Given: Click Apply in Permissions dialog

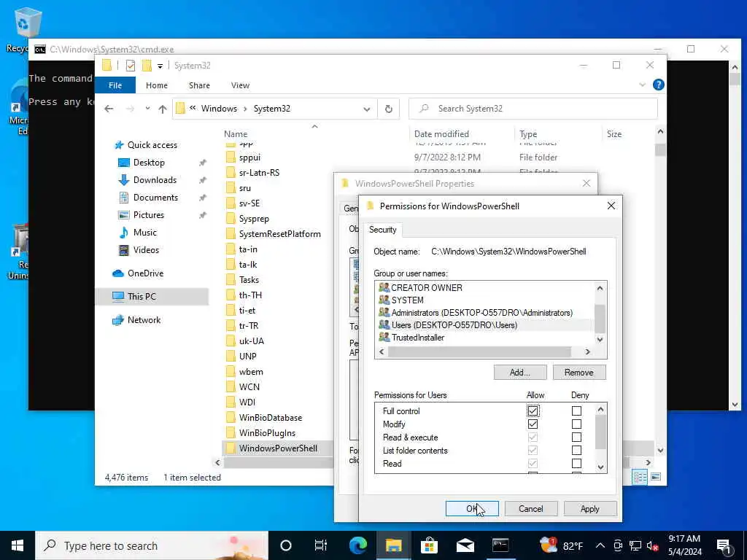Looking at the screenshot, I should (x=589, y=508).
